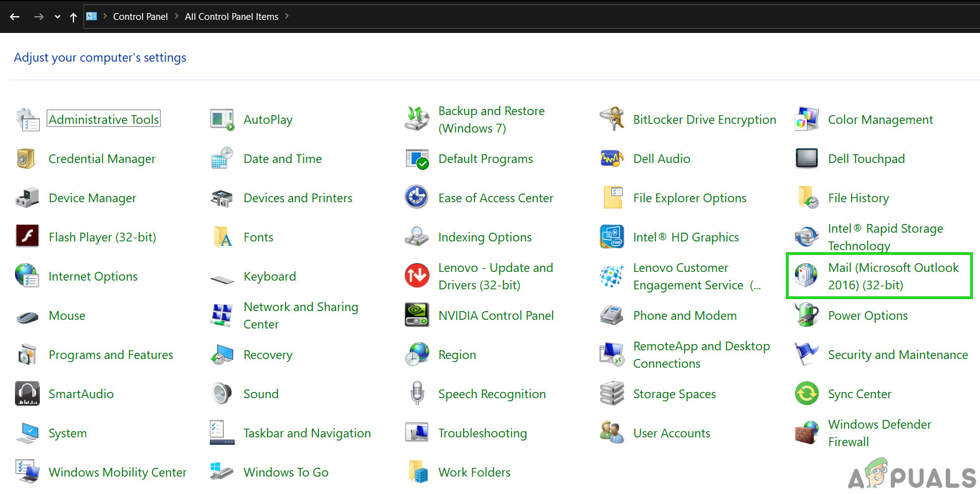Select the SmartAudio headphones icon
Viewport: 980px width, 494px height.
tap(27, 394)
